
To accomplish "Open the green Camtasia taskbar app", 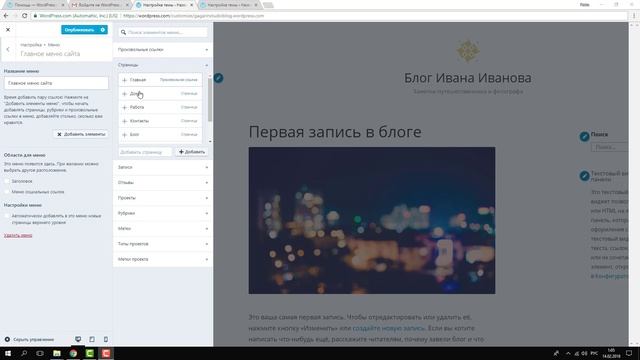I will [x=89, y=353].
